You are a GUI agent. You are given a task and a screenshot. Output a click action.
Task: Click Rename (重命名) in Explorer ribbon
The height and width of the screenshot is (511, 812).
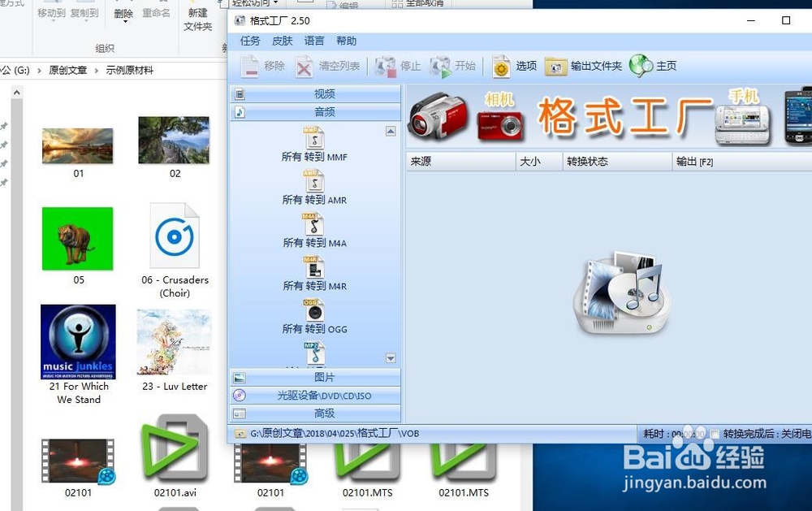(x=156, y=13)
